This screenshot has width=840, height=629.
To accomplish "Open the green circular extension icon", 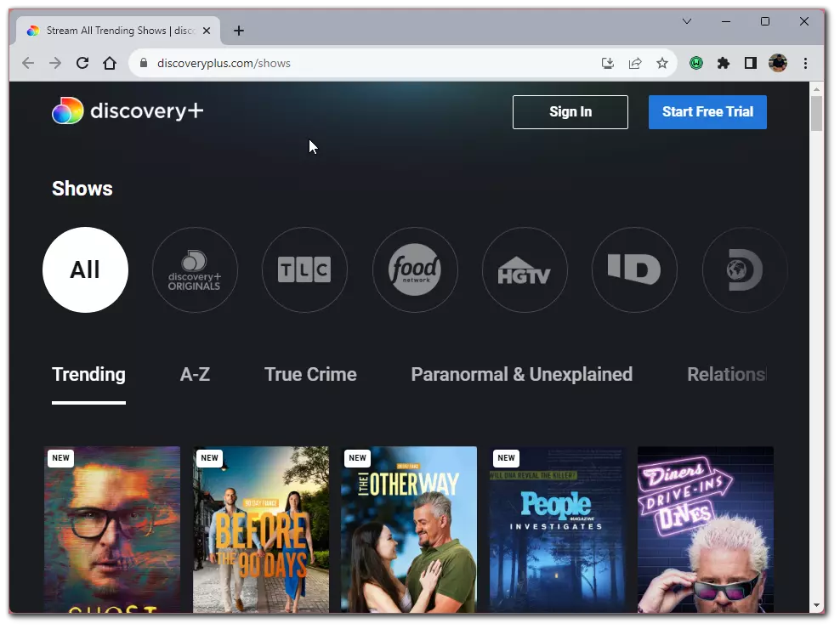I will tap(696, 63).
